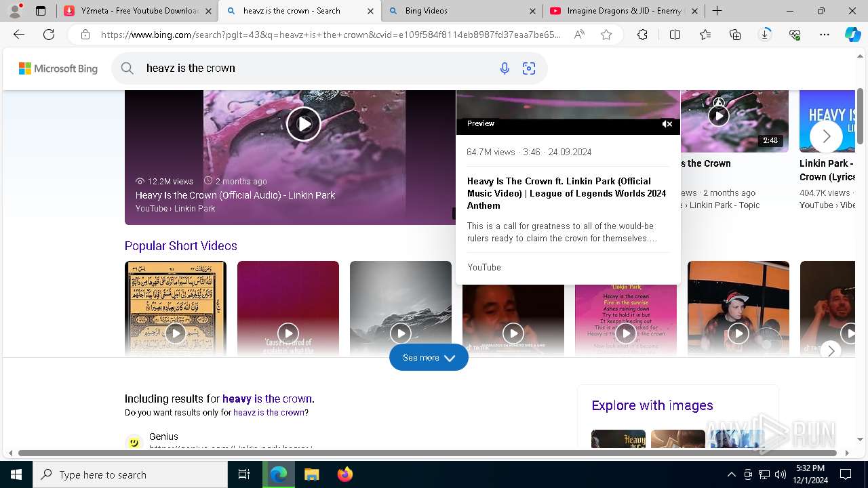Image resolution: width=868 pixels, height=488 pixels.
Task: Activate Read aloud icon in address bar
Action: click(579, 35)
